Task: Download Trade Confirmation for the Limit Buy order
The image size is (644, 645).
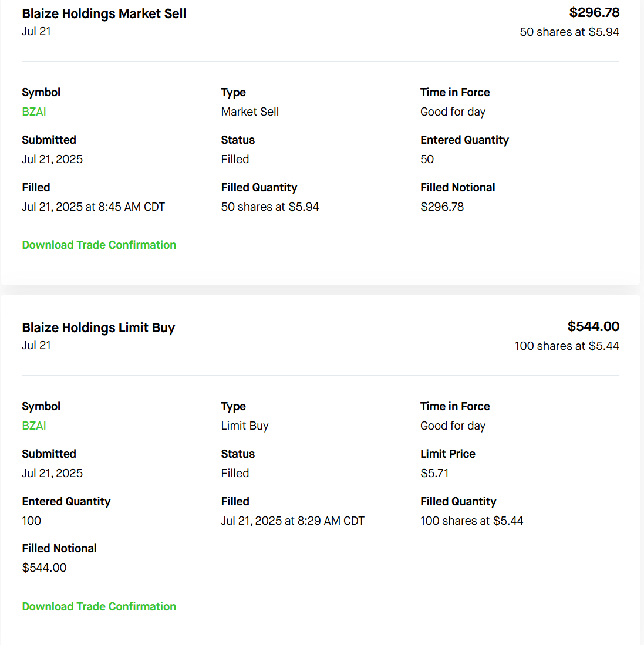Action: coord(99,607)
